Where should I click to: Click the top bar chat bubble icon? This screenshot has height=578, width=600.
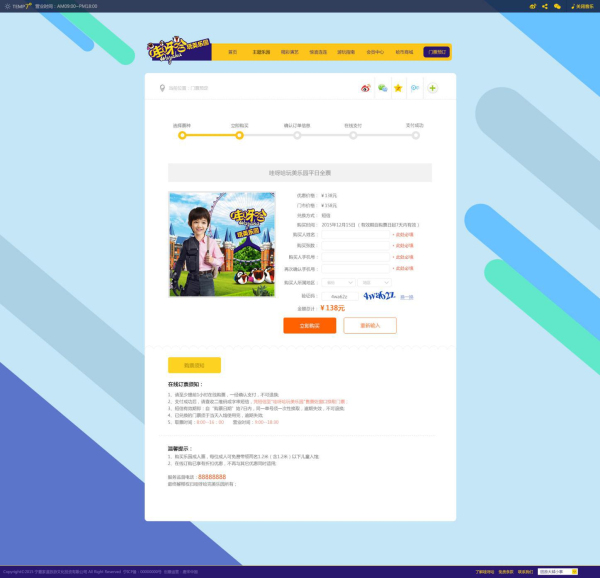558,6
